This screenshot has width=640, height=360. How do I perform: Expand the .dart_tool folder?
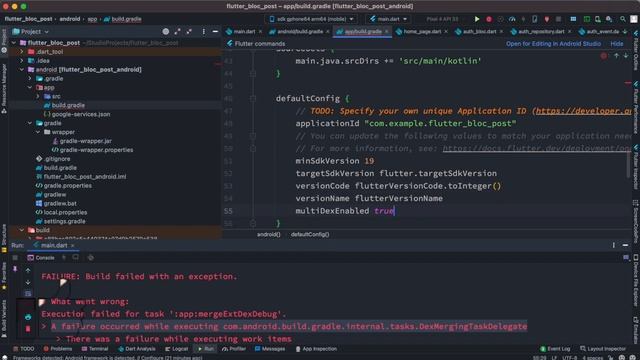pyautogui.click(x=22, y=52)
